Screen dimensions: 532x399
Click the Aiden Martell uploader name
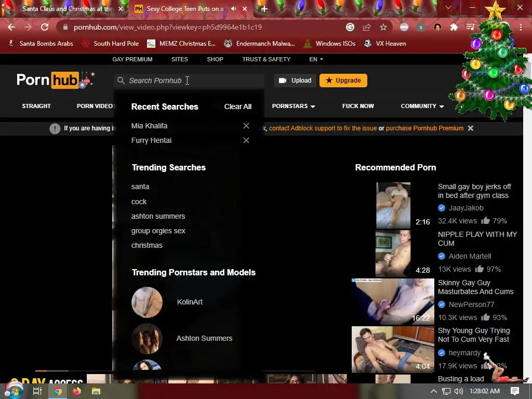coord(470,256)
